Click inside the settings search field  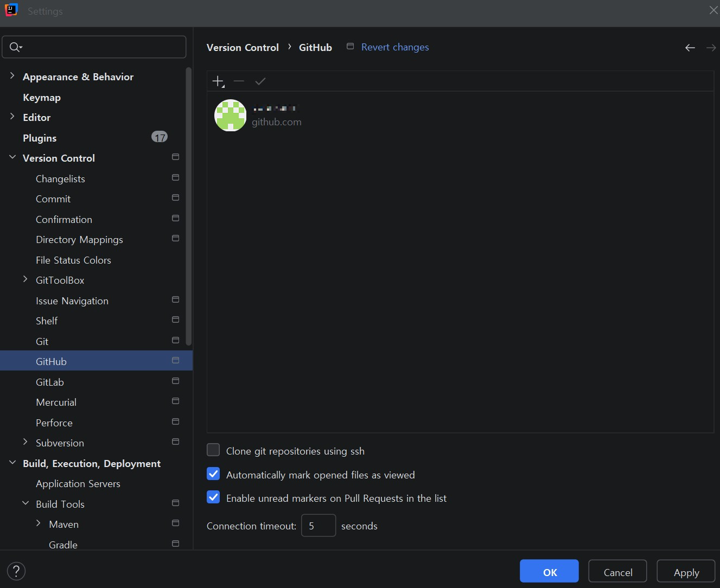click(x=94, y=47)
